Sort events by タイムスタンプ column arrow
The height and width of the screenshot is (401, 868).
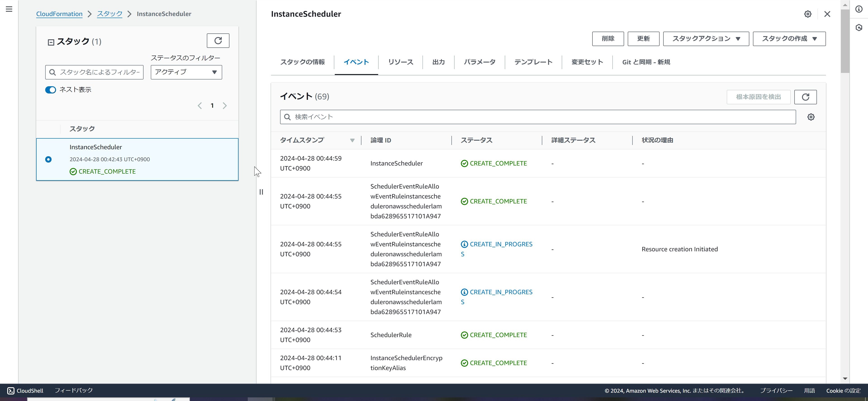[x=352, y=140]
